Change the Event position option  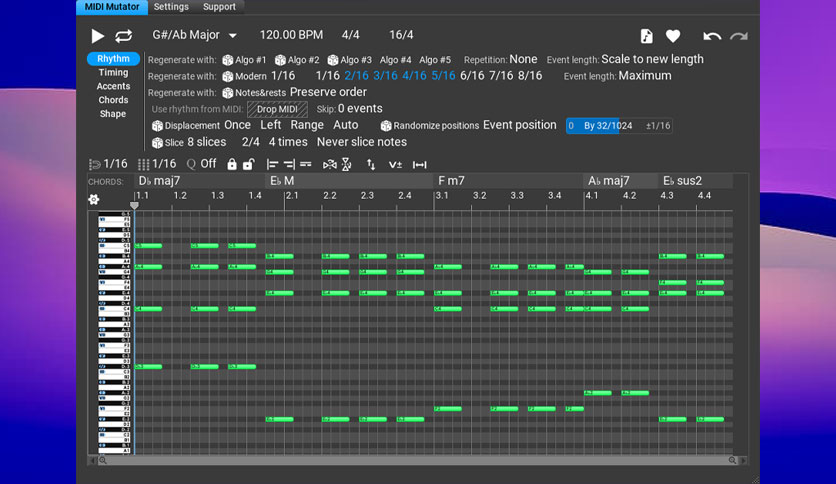click(519, 125)
